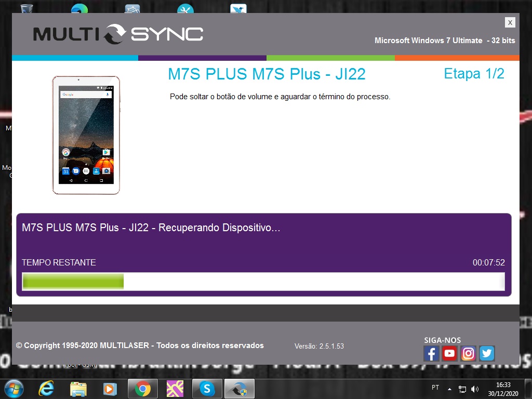Click the MultiSync logo in header
Viewport: 532px width, 399px height.
tap(118, 34)
